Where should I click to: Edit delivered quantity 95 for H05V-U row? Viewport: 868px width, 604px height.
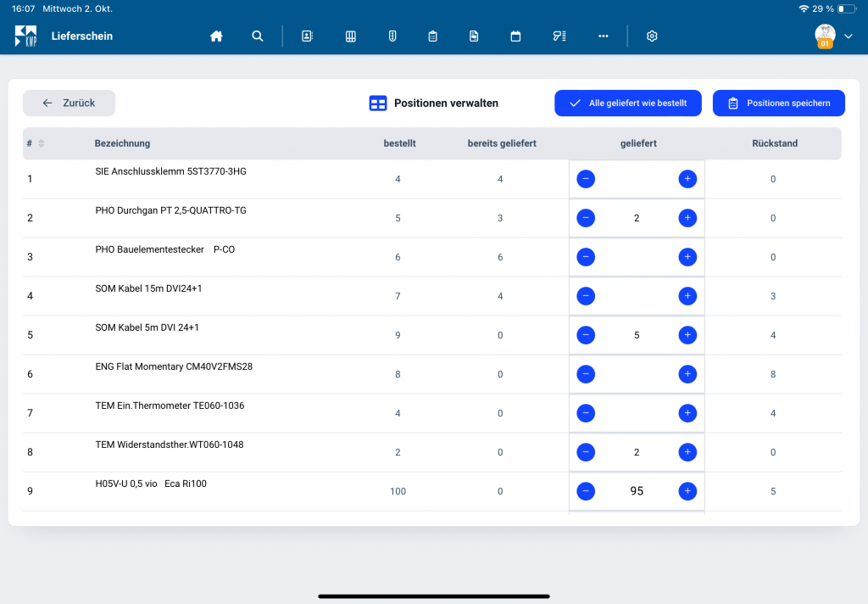click(637, 491)
